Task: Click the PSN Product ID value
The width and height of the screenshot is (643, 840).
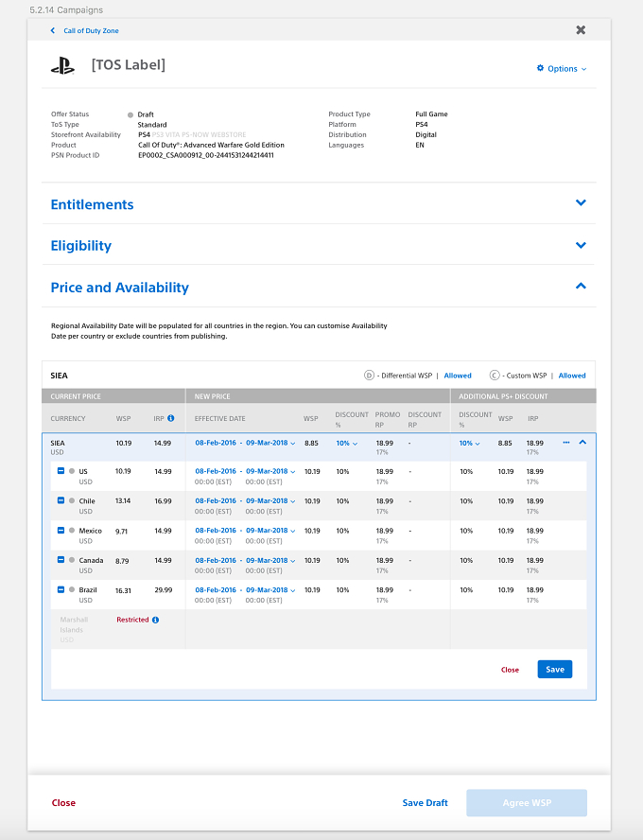Action: tap(206, 155)
